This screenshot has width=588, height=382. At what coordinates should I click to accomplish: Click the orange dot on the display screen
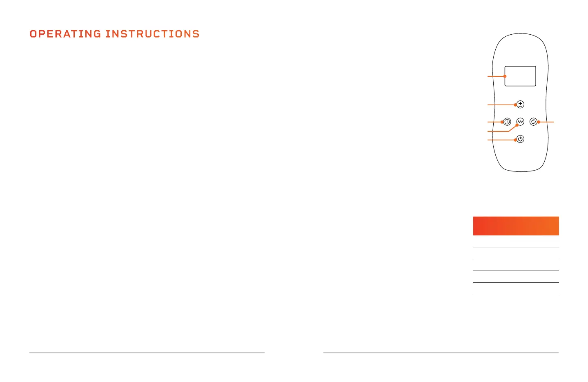point(505,76)
